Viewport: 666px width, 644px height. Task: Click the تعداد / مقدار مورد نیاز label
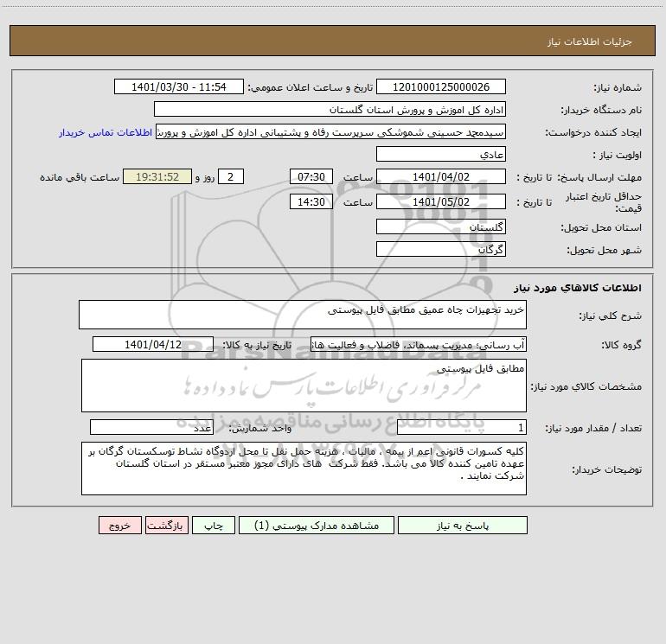tap(593, 429)
